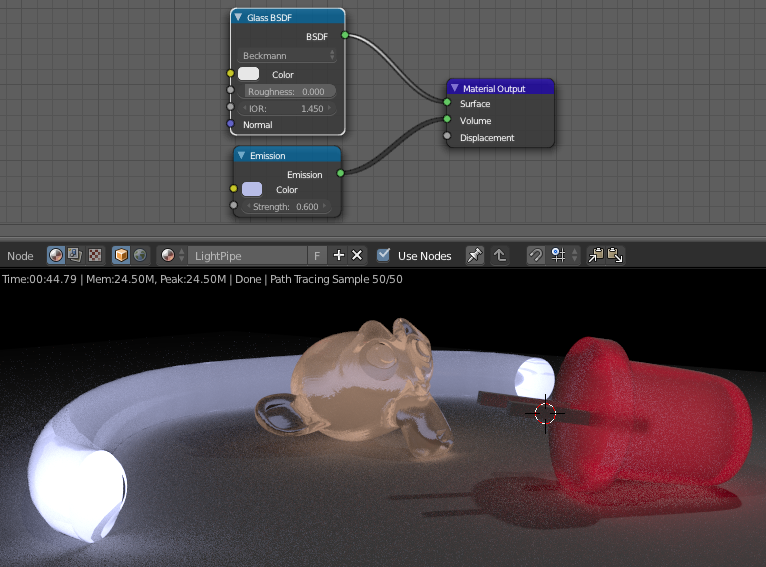Select the Emission node header title
This screenshot has width=766, height=567.
(x=268, y=156)
